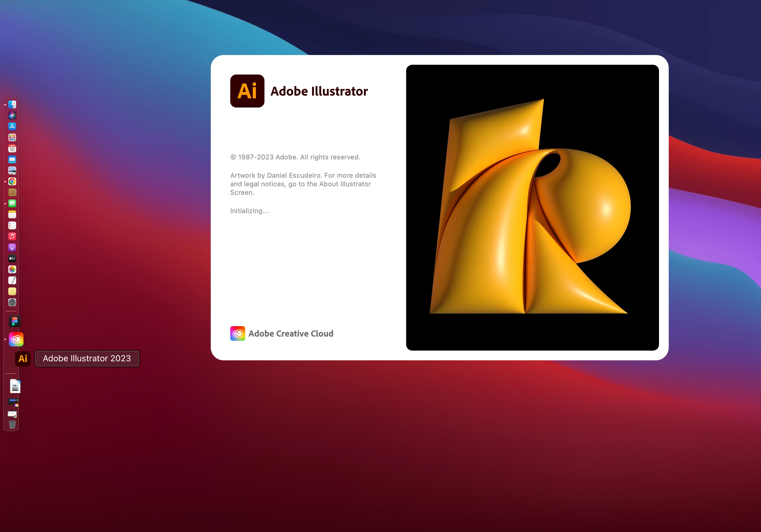Viewport: 761px width, 532px height.
Task: Click the Ai logo on splash screen
Action: click(x=247, y=91)
